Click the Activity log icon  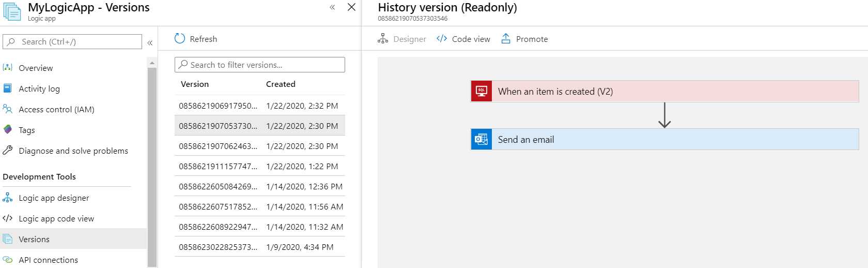point(8,88)
